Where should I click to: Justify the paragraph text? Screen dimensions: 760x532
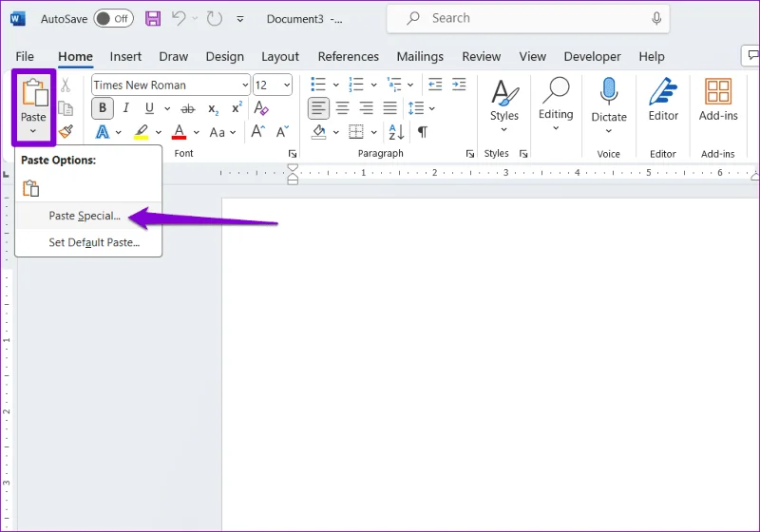tap(390, 108)
